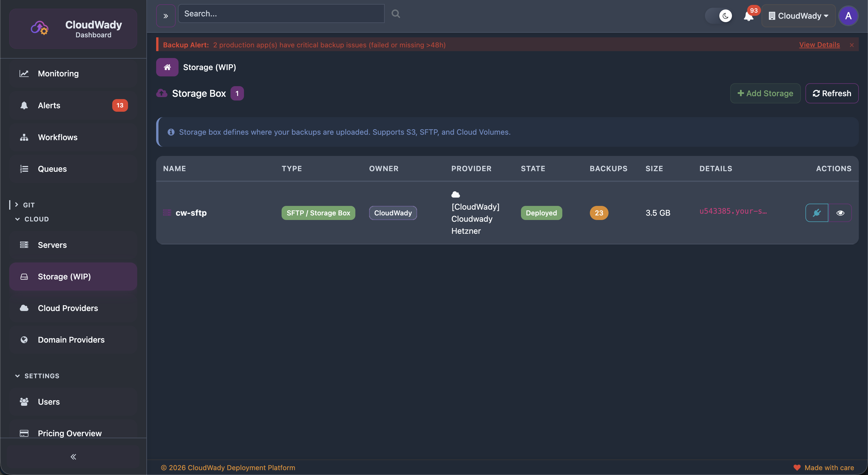The image size is (868, 475).
Task: Click into the Search field
Action: point(281,14)
